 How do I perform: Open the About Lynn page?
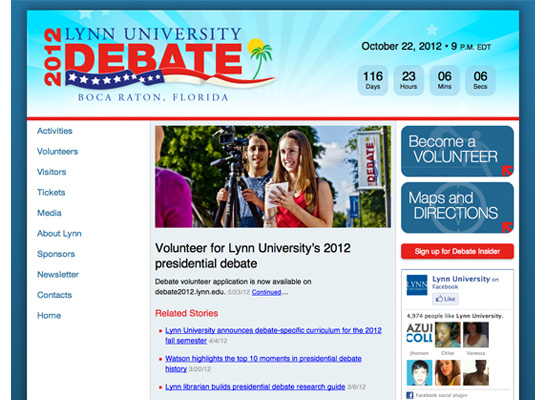[59, 234]
